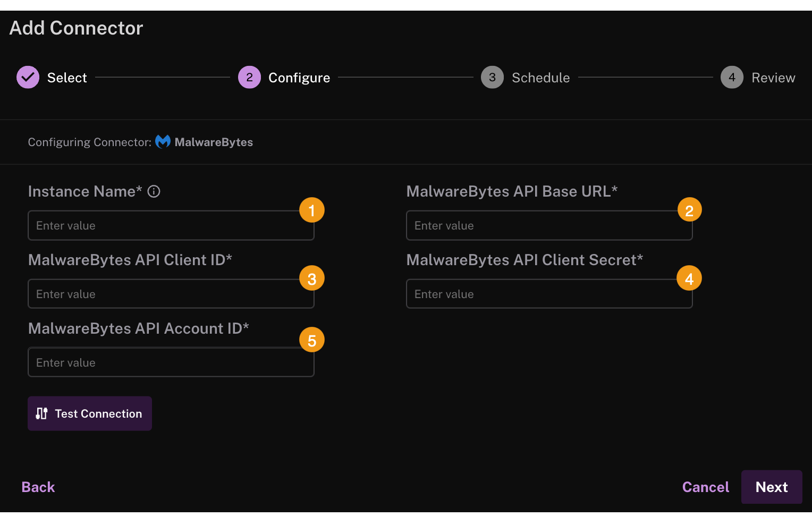The width and height of the screenshot is (812, 525).
Task: Focus the MalwareBytes API Account ID field
Action: tap(171, 362)
